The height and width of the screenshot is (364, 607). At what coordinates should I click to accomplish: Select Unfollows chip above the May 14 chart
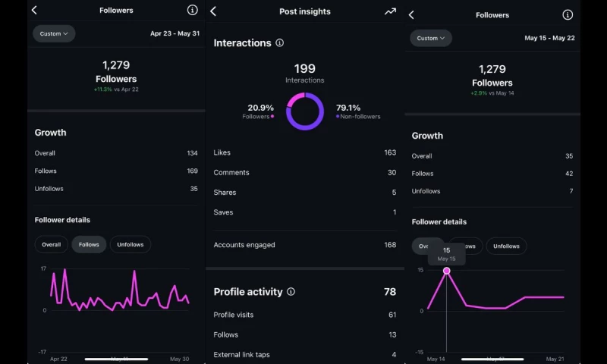pos(506,246)
